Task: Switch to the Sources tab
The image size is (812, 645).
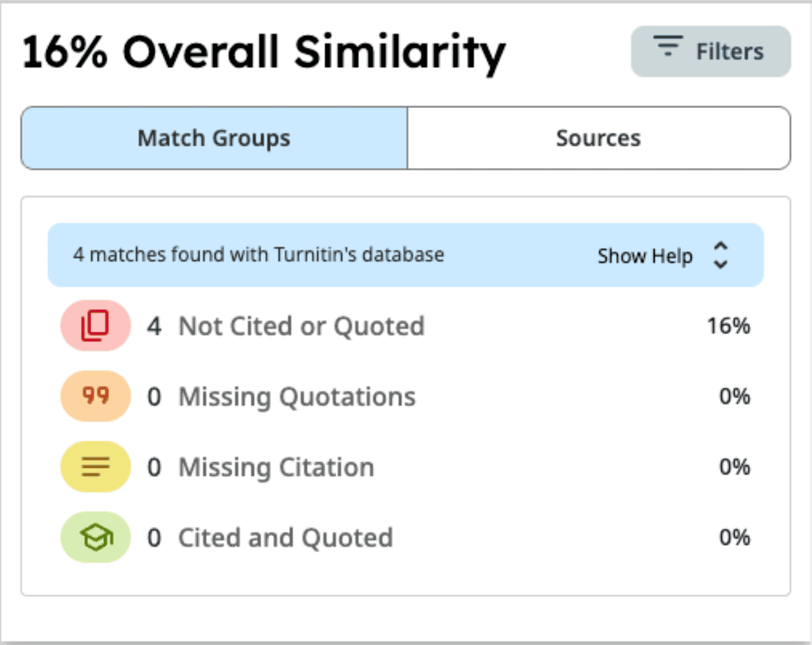Action: click(x=598, y=138)
